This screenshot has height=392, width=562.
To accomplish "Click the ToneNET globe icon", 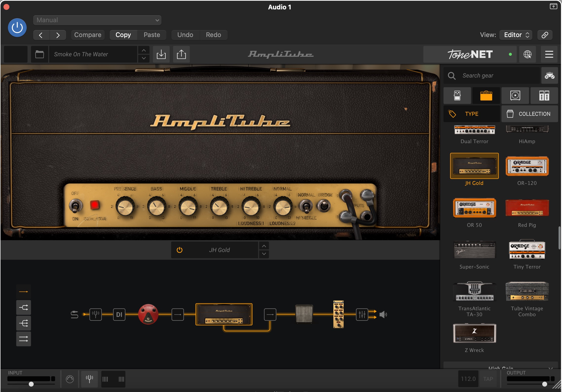I will [527, 54].
